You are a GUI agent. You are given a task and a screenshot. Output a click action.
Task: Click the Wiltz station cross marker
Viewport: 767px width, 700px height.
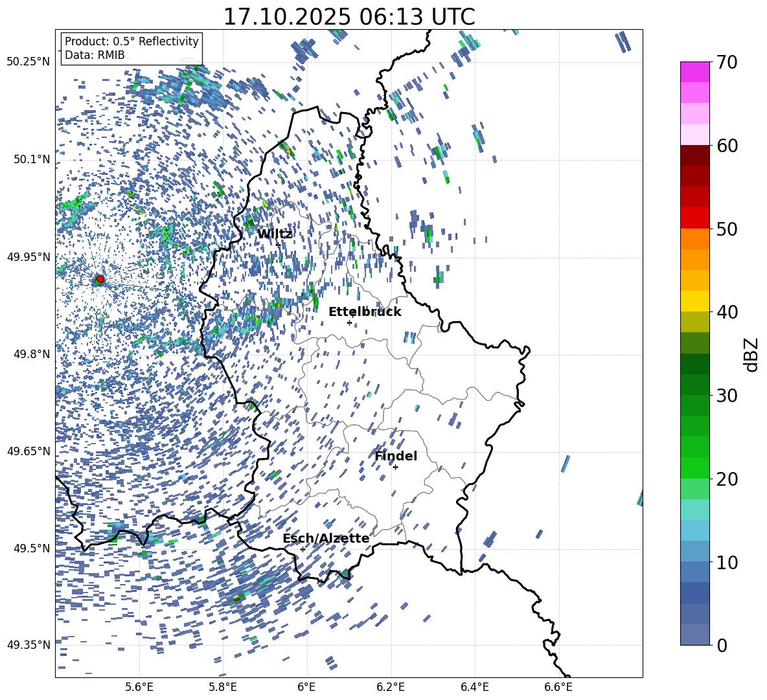click(279, 245)
